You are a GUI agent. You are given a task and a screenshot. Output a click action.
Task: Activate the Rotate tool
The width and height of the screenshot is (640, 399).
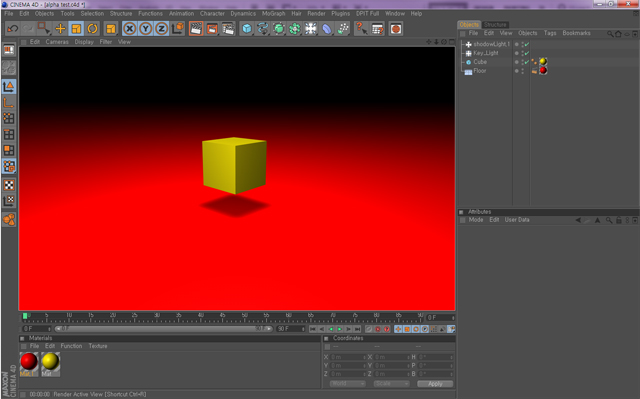click(92, 29)
